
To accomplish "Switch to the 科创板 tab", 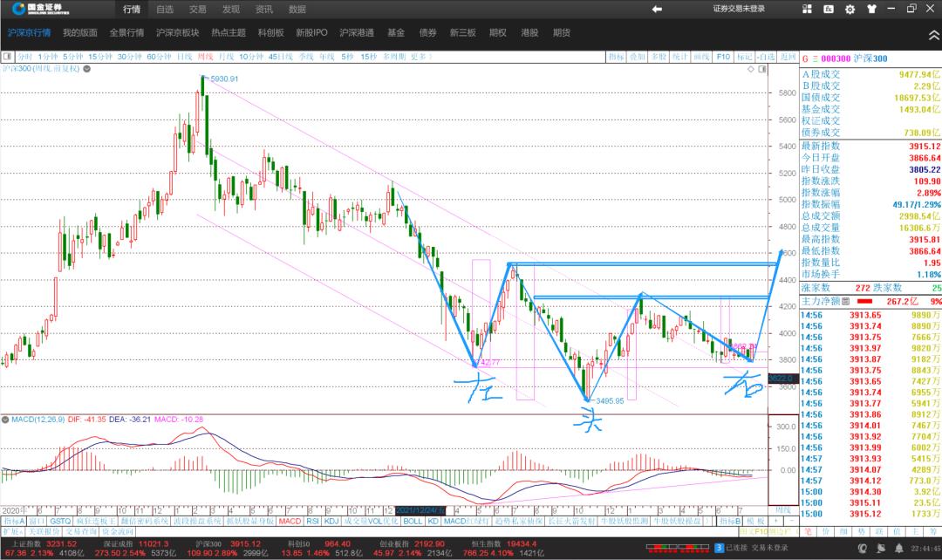I will (x=270, y=33).
